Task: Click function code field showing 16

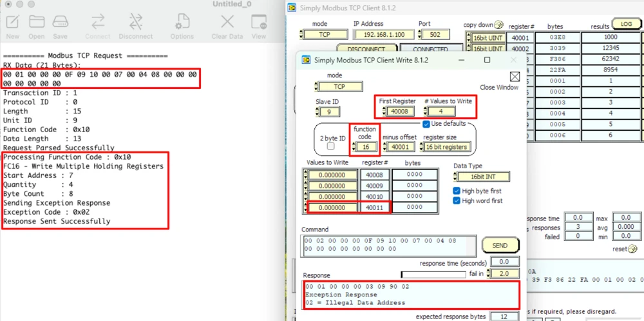Action: coord(367,147)
